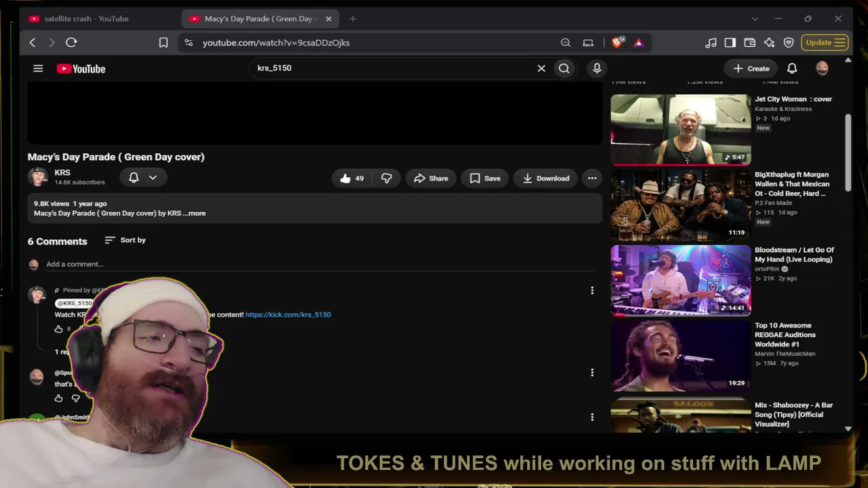
Task: Like the Macy's Day Parade video
Action: coord(352,178)
